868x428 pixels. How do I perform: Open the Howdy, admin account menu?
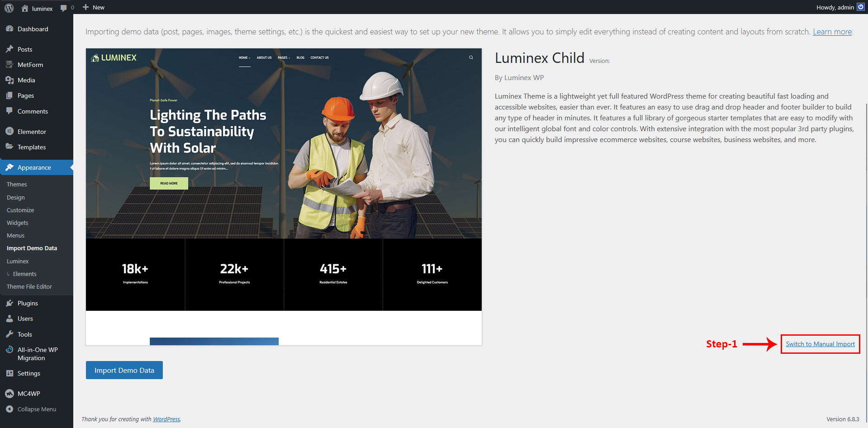click(835, 8)
